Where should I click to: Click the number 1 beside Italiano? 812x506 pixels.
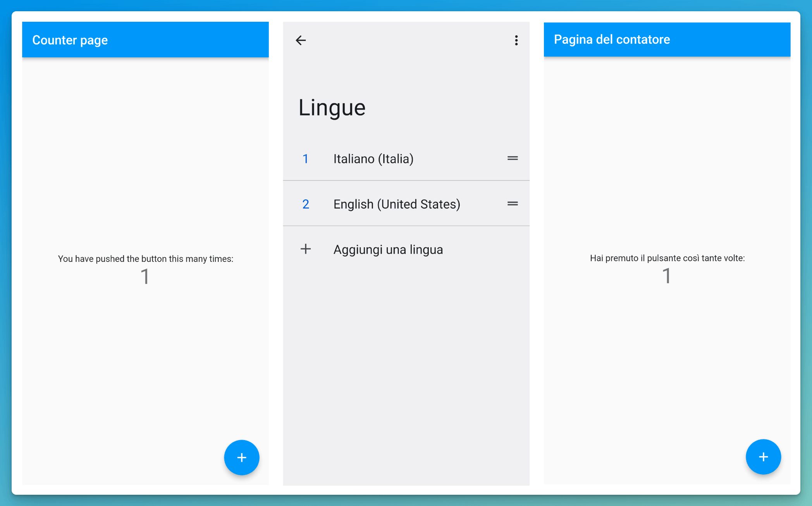(305, 159)
